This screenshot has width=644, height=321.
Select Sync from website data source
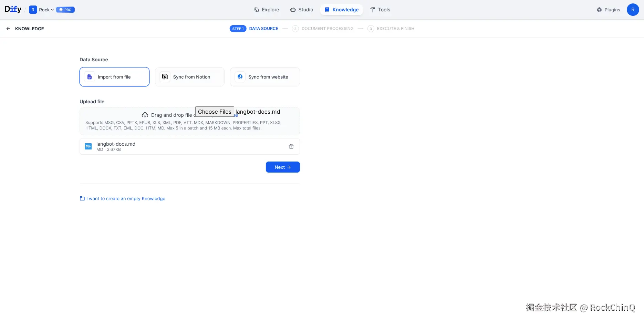tap(265, 77)
